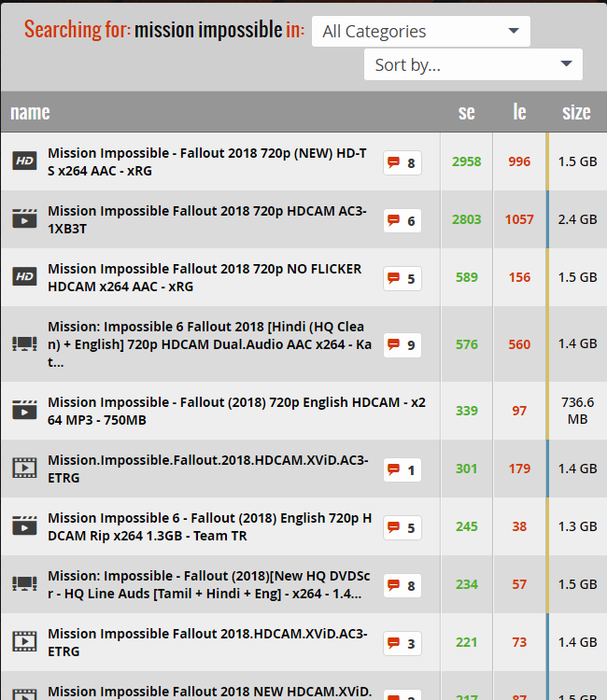
Task: Click seeder count 301
Action: click(466, 469)
